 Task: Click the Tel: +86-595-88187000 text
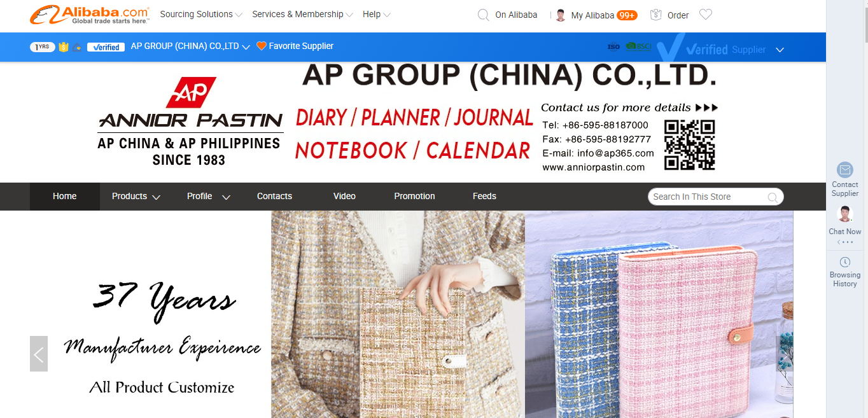click(x=595, y=125)
